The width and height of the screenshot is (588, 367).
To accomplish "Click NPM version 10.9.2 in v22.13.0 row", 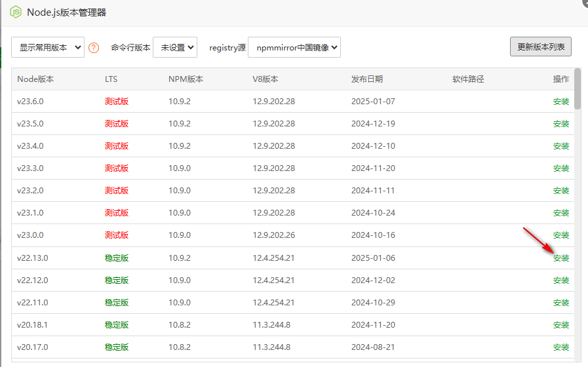I will pos(179,258).
